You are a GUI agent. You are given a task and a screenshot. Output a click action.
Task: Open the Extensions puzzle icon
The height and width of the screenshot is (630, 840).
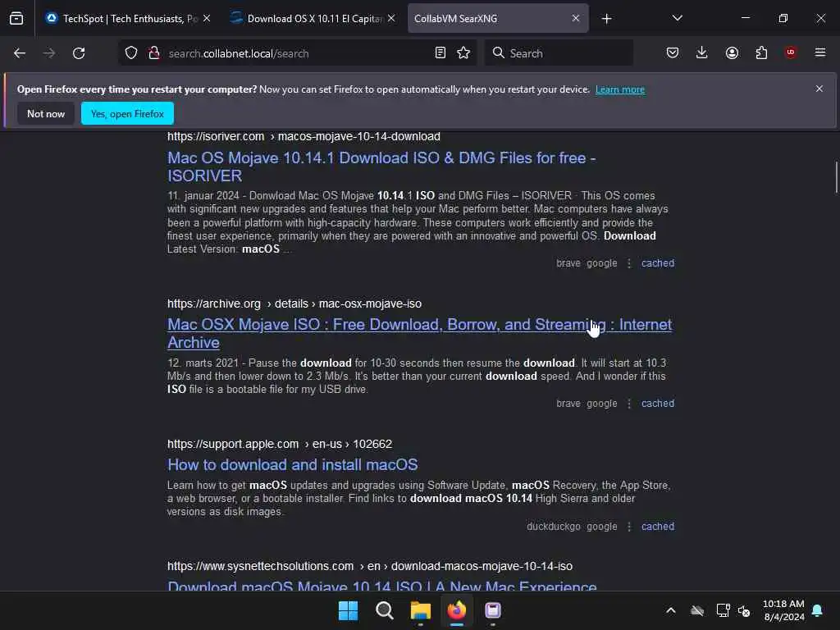(761, 53)
